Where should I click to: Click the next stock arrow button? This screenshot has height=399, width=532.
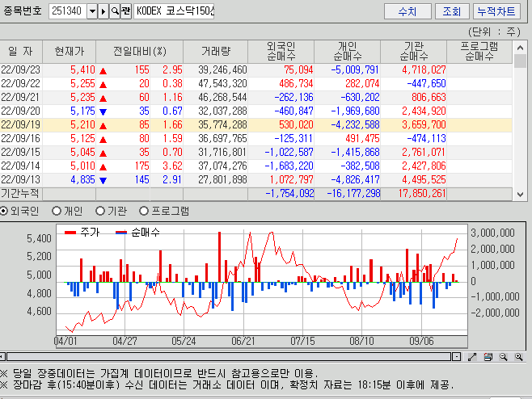coord(103,11)
